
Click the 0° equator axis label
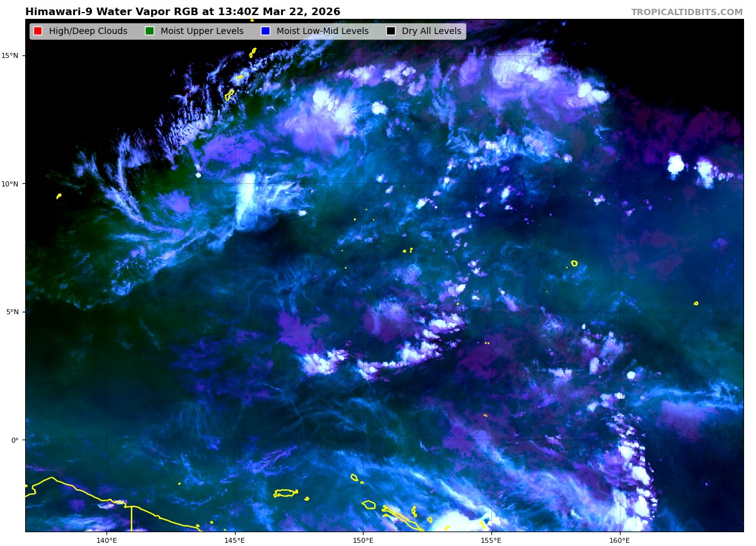point(14,440)
